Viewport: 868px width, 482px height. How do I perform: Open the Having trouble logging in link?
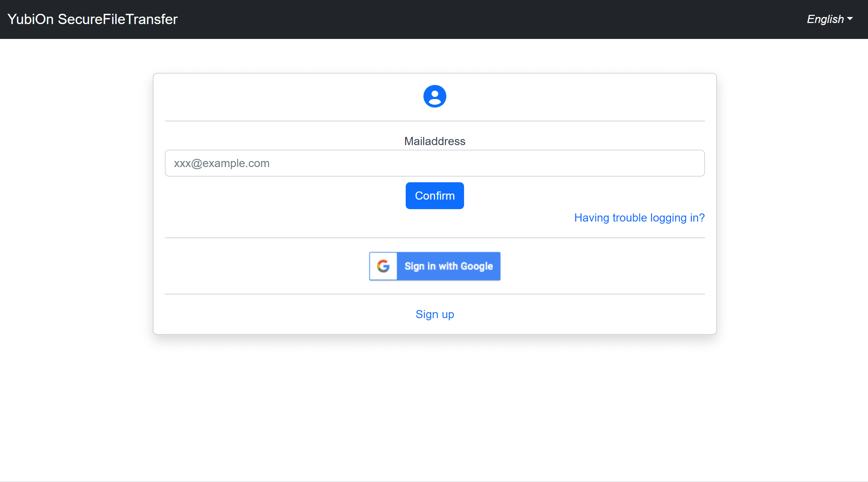click(640, 218)
